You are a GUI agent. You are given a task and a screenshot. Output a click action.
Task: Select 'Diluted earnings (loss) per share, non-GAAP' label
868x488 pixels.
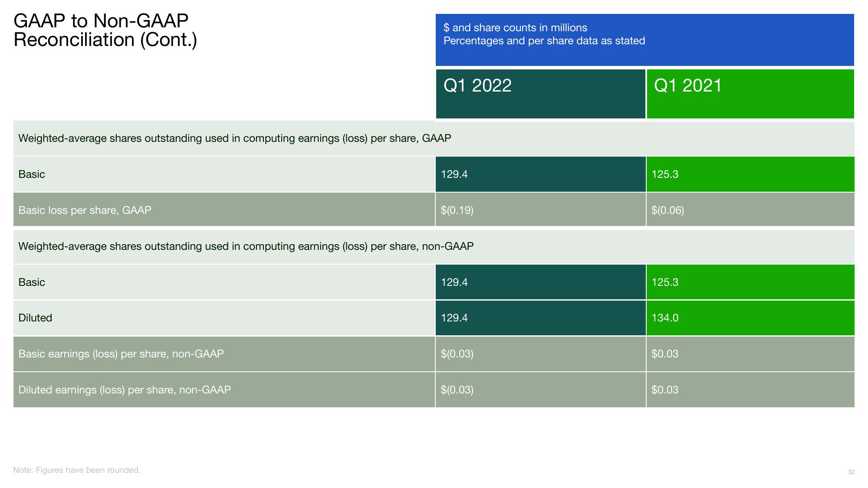point(125,390)
